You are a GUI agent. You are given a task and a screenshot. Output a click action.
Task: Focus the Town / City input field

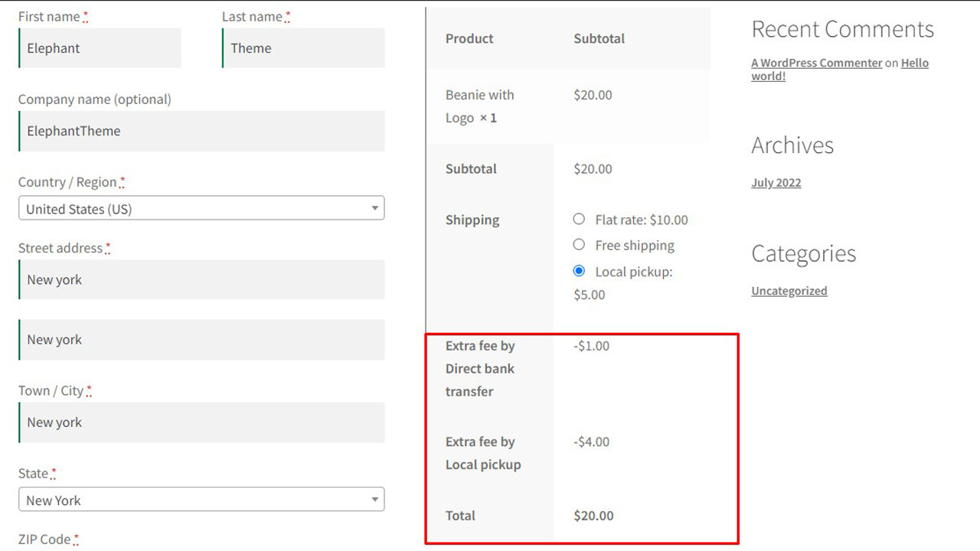coord(201,422)
